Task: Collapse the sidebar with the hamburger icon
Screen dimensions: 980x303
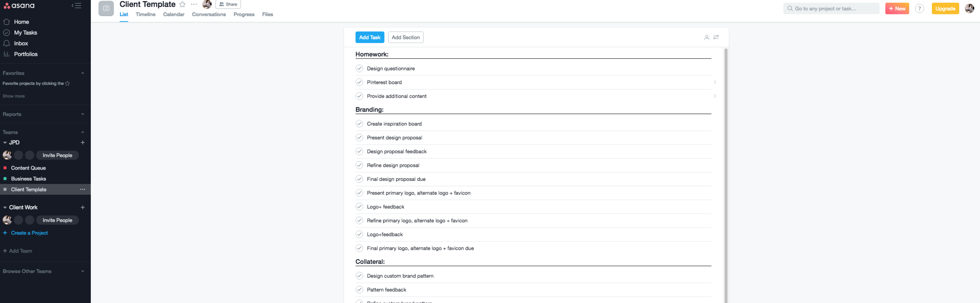Action: [x=76, y=5]
